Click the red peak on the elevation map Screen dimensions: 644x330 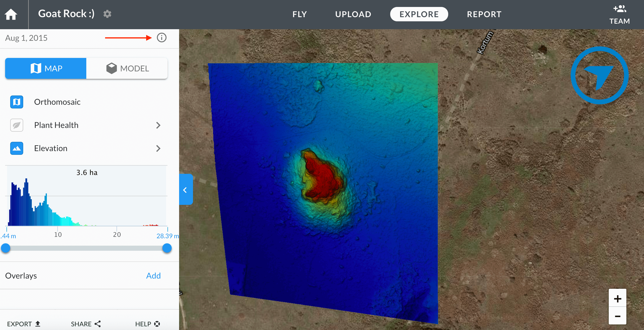tap(324, 180)
